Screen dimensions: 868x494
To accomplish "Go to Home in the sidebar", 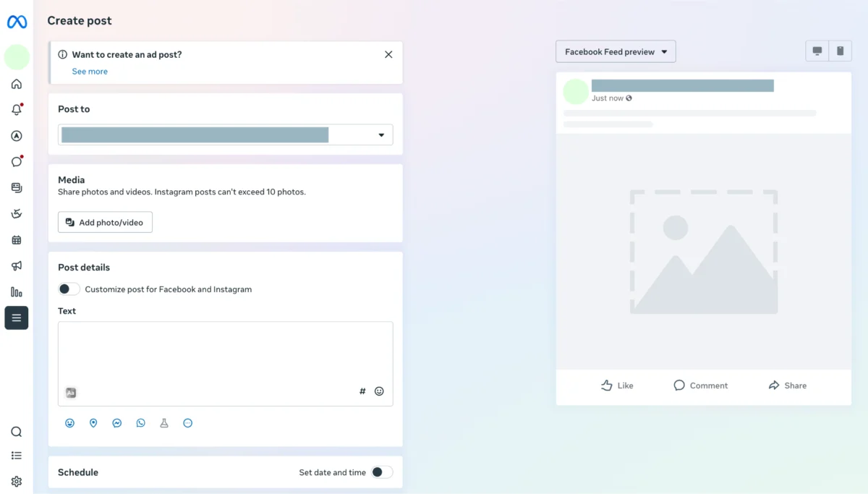I will click(x=17, y=84).
